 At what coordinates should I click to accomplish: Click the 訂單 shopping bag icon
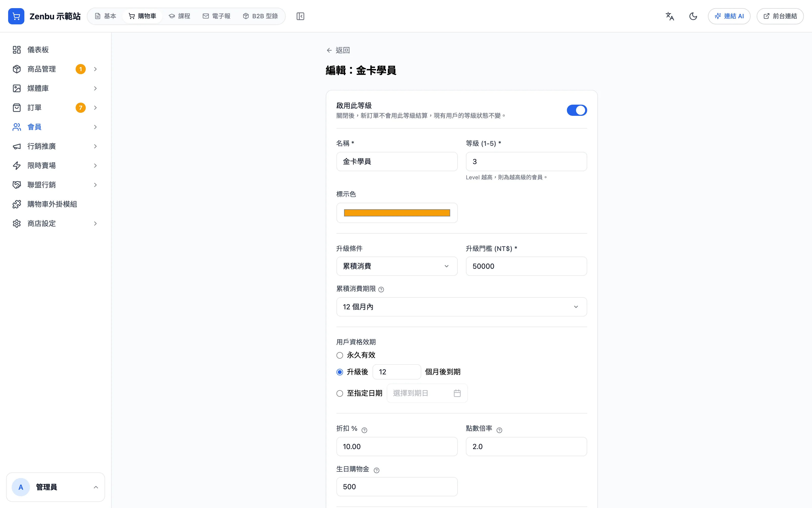[17, 107]
